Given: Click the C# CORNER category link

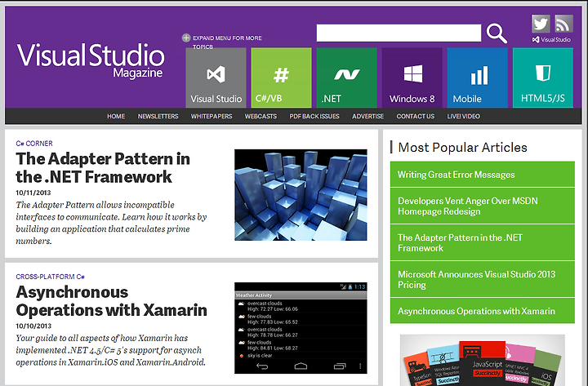Looking at the screenshot, I should (34, 143).
